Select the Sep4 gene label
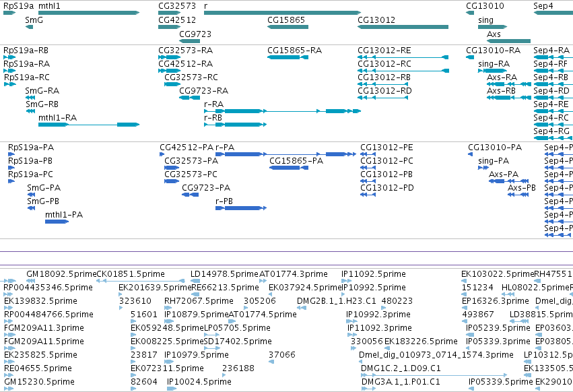573x392 pixels. (543, 6)
